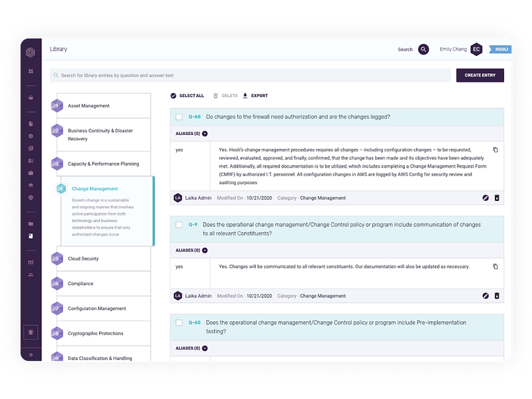
Task: Click the Q-65 question ID link
Action: click(194, 323)
